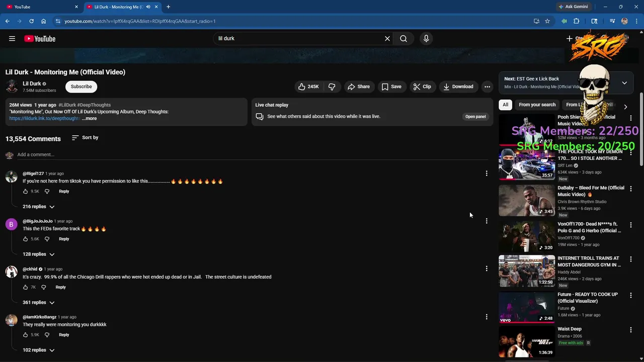
Task: Like the @IamKirkoBangz comment
Action: (x=25, y=335)
